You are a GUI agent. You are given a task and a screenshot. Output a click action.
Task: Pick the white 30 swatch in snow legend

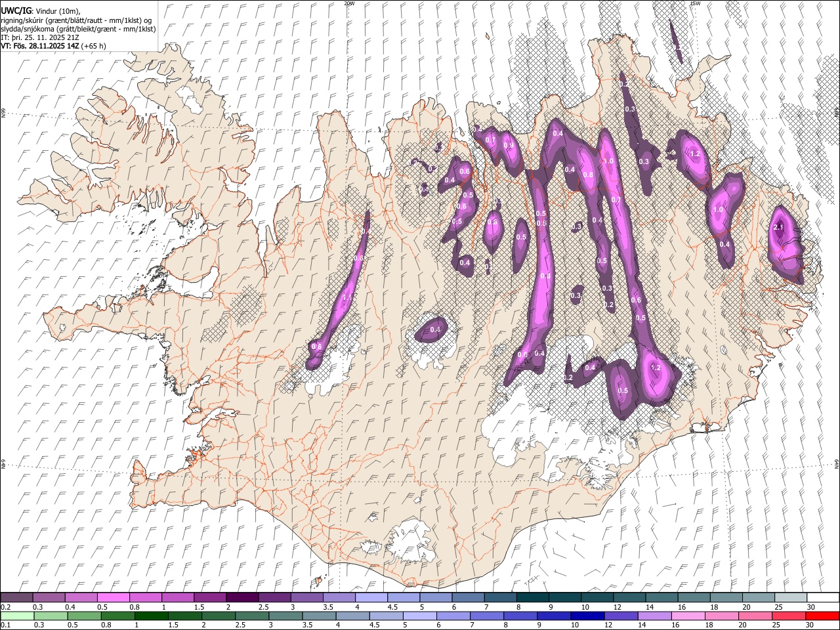[823, 598]
